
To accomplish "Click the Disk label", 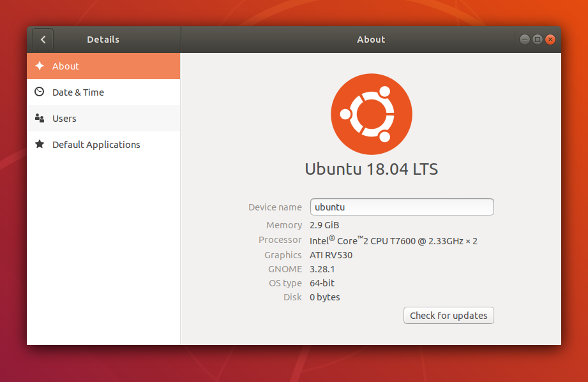I will 292,297.
